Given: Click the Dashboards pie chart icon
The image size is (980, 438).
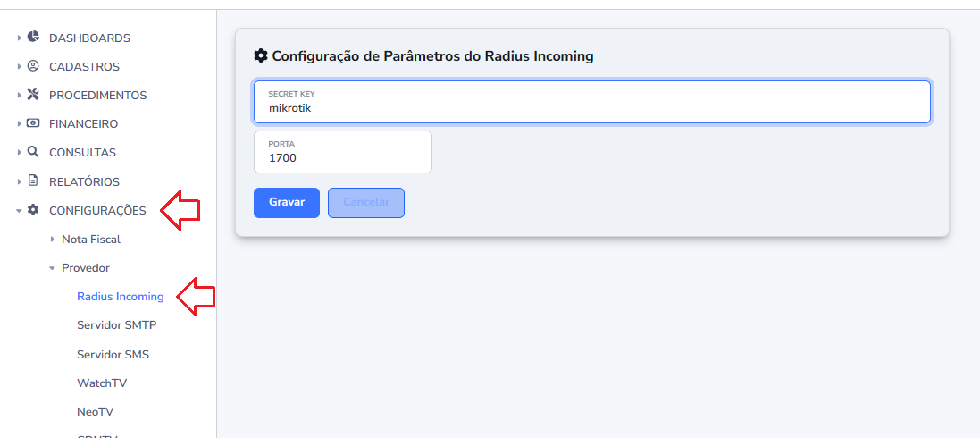Looking at the screenshot, I should click(34, 37).
